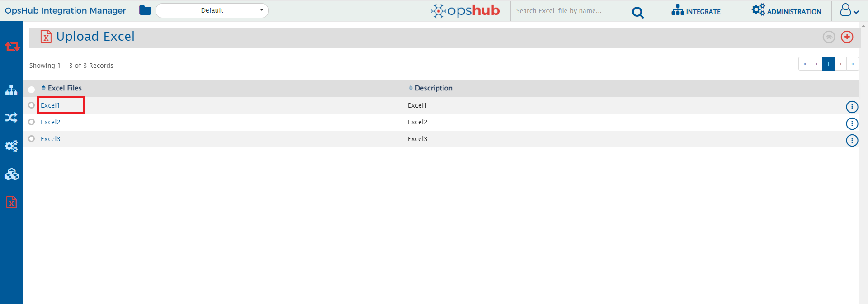Click the stacked cubes sidebar icon
The width and height of the screenshot is (868, 304).
pos(11,174)
